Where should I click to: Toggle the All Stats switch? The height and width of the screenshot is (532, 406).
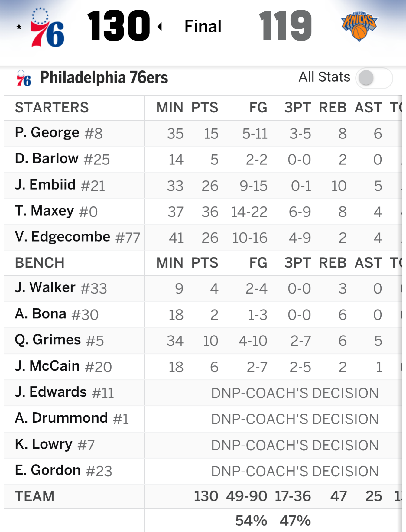[x=374, y=78]
